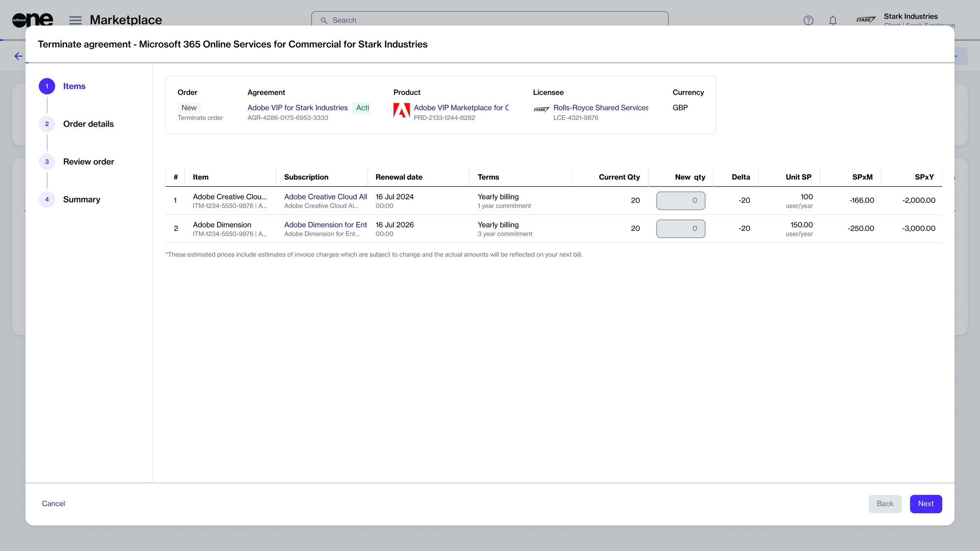Click the SoftwareOne logo
Screen dimensions: 980x551
click(32, 20)
